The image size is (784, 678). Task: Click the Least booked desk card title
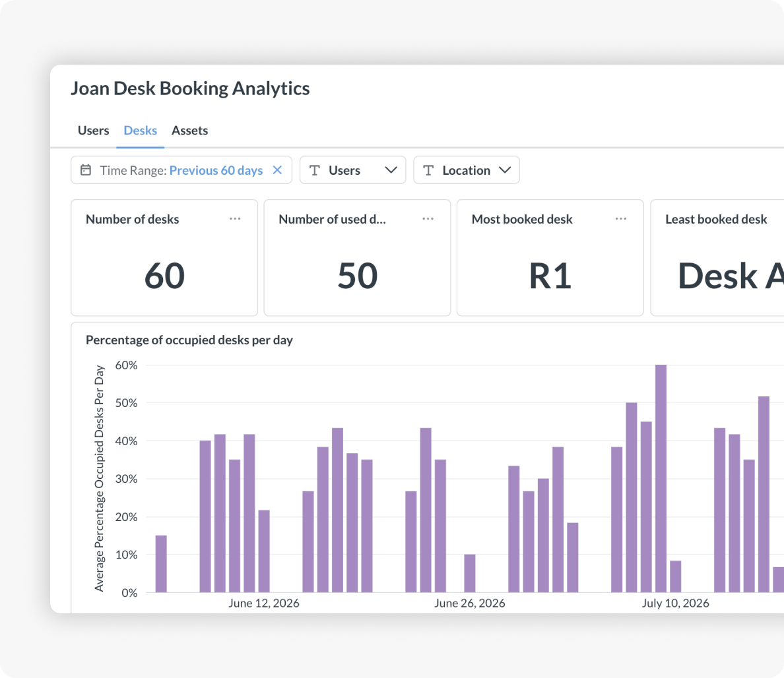716,220
